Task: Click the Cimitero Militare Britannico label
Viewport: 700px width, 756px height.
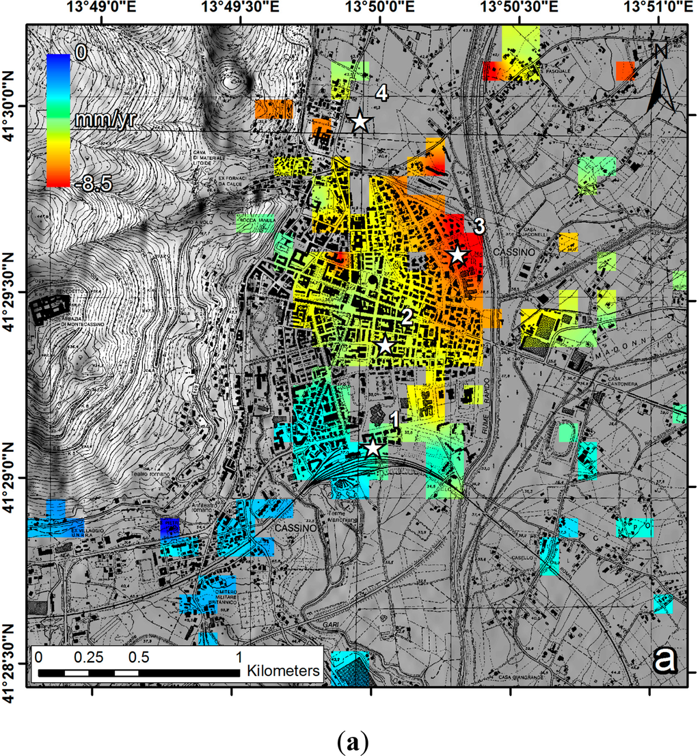Action: [x=224, y=597]
